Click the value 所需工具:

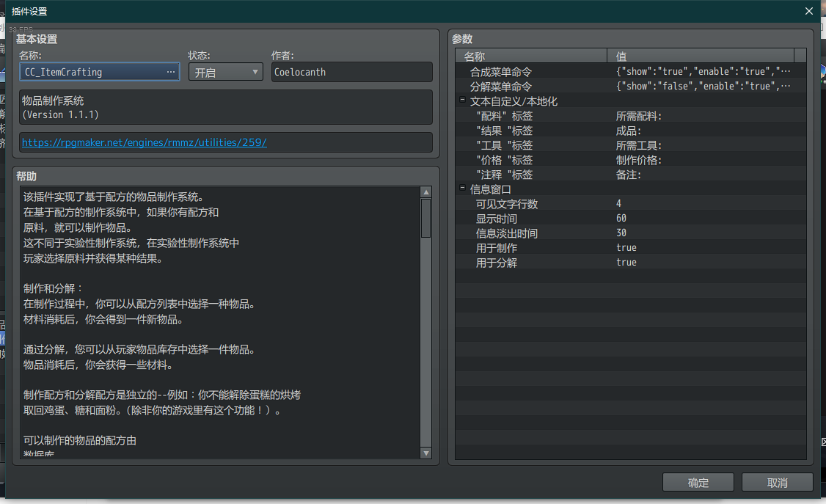click(x=638, y=146)
